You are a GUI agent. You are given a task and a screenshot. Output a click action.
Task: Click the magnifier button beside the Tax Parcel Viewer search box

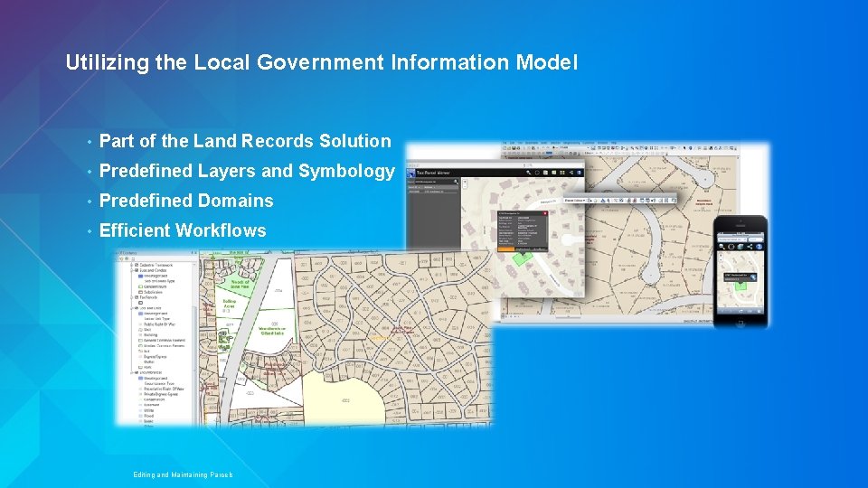[456, 182]
